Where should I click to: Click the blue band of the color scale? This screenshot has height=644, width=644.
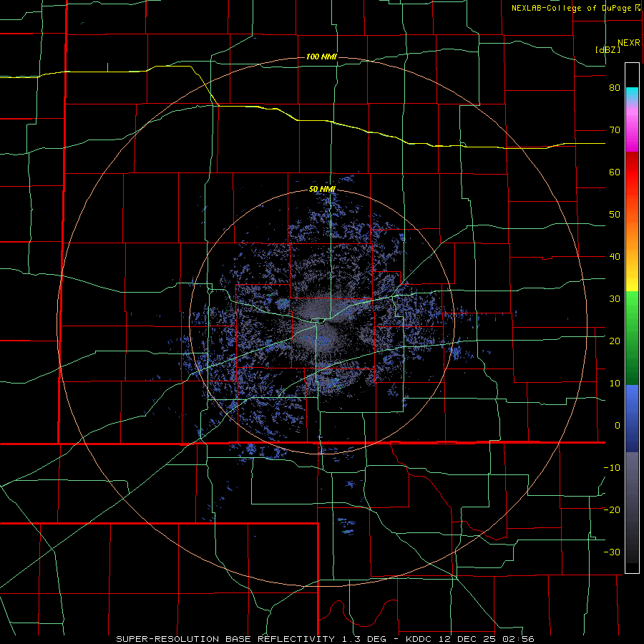point(632,419)
